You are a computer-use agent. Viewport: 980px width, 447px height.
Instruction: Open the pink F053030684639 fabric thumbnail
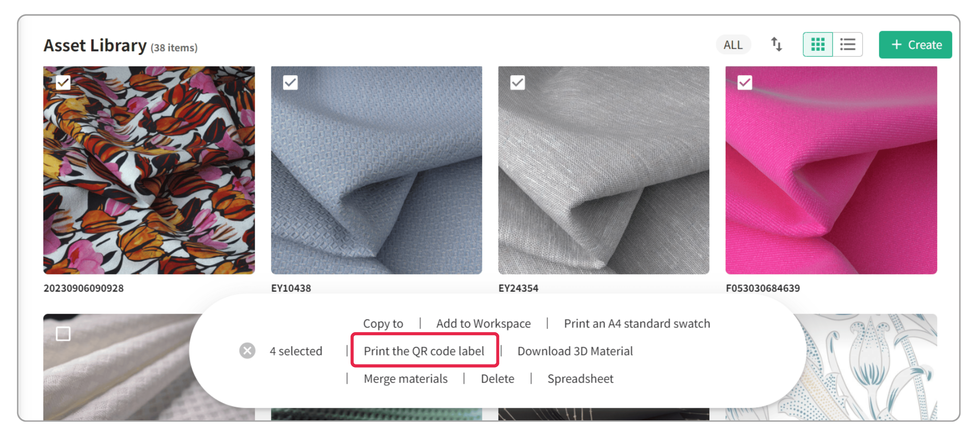point(831,170)
